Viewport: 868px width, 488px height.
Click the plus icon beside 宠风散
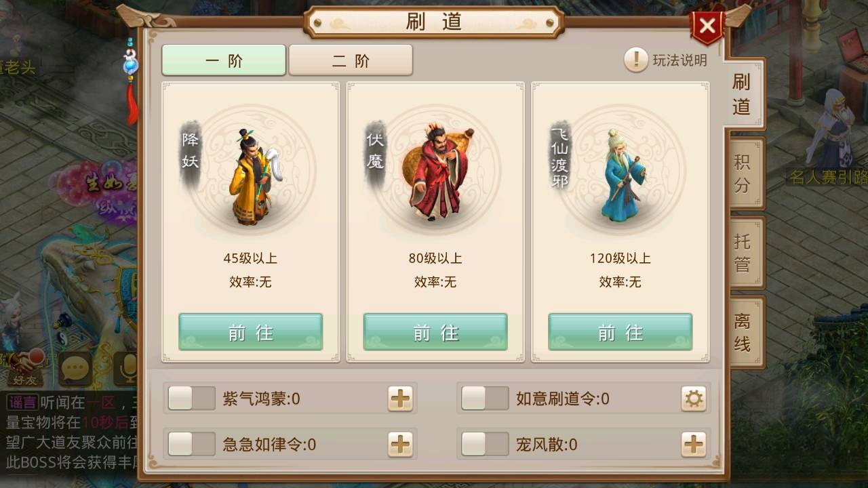pos(694,445)
